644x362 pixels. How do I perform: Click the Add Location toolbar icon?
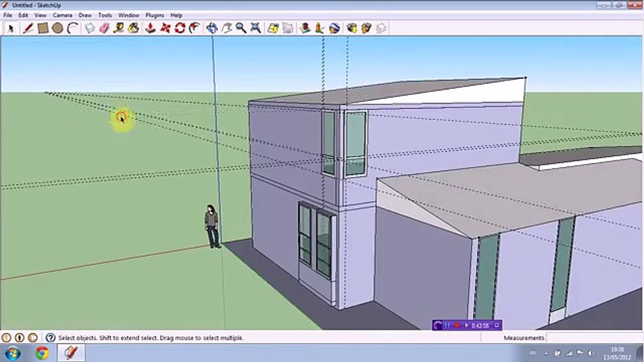pos(273,28)
